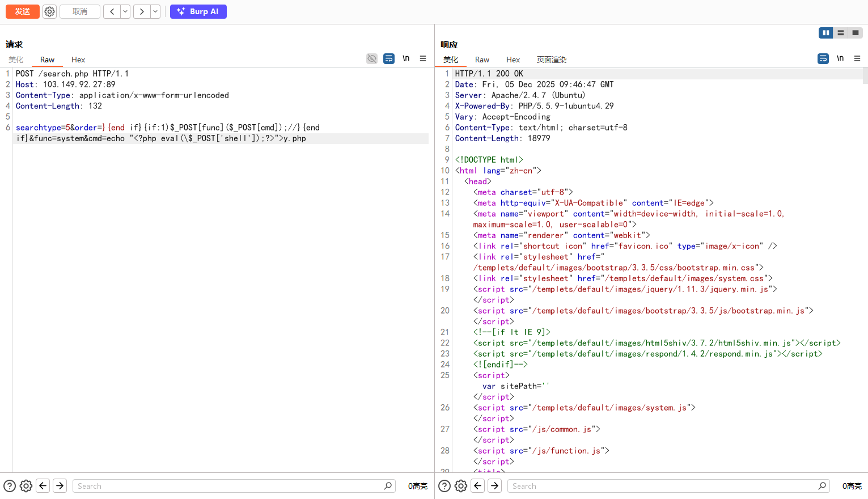The height and width of the screenshot is (499, 868).
Task: Click the meta charset utf-8 line
Action: 523,192
